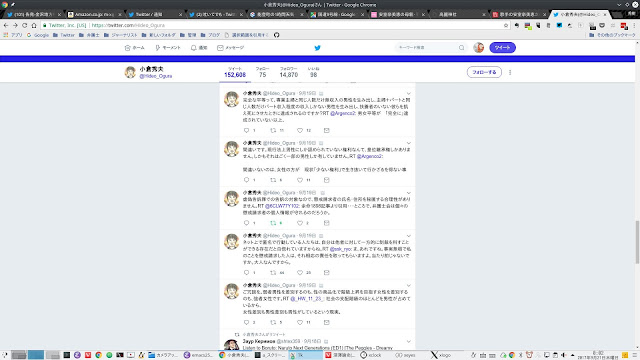640x360 pixels.
Task: Click the message icon on tweet mentioning @sak_ryo
Action: [x=327, y=273]
